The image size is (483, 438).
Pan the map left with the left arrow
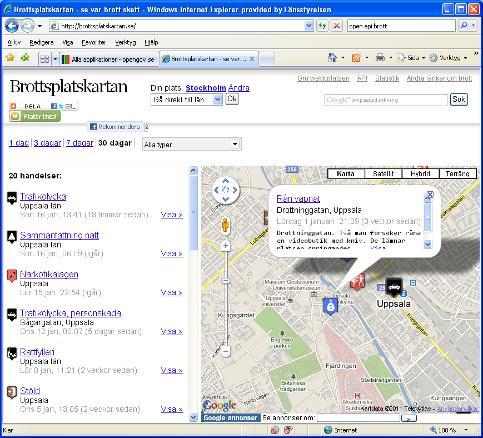click(x=216, y=190)
